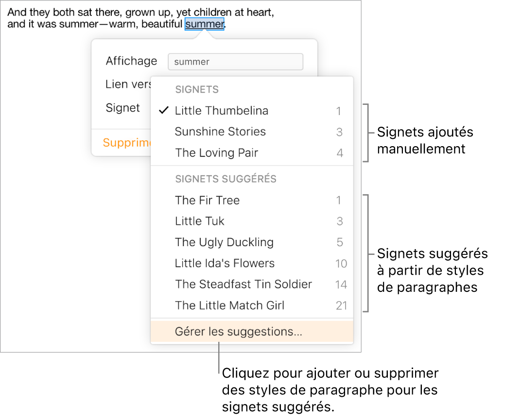Screen dimensions: 505x420
Task: Choose "Sunshine Stories" from the bookmark list
Action: pyautogui.click(x=220, y=132)
